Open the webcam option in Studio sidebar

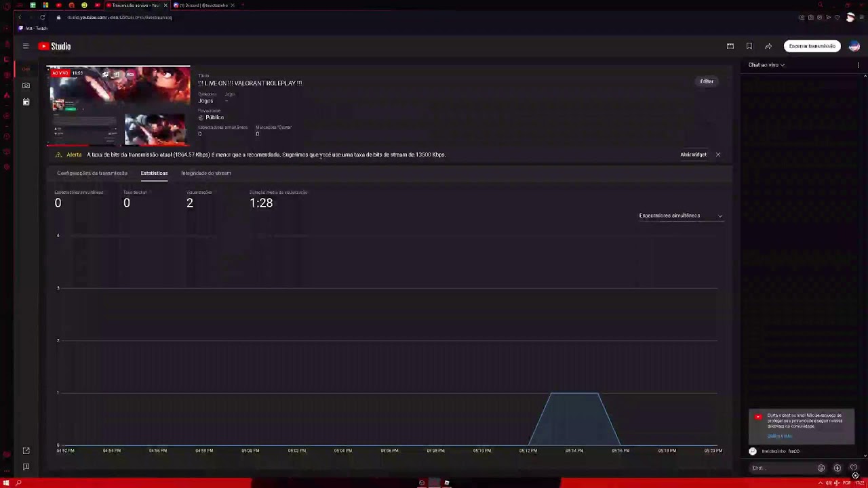coord(26,85)
